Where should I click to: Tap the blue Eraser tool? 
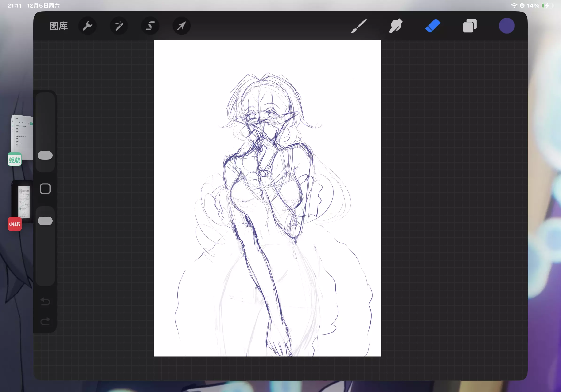(x=432, y=26)
